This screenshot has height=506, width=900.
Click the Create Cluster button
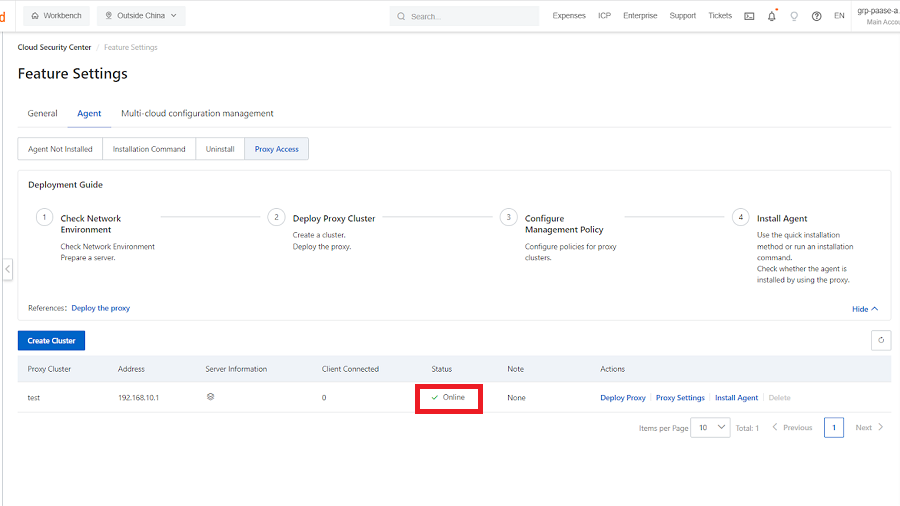(x=52, y=340)
